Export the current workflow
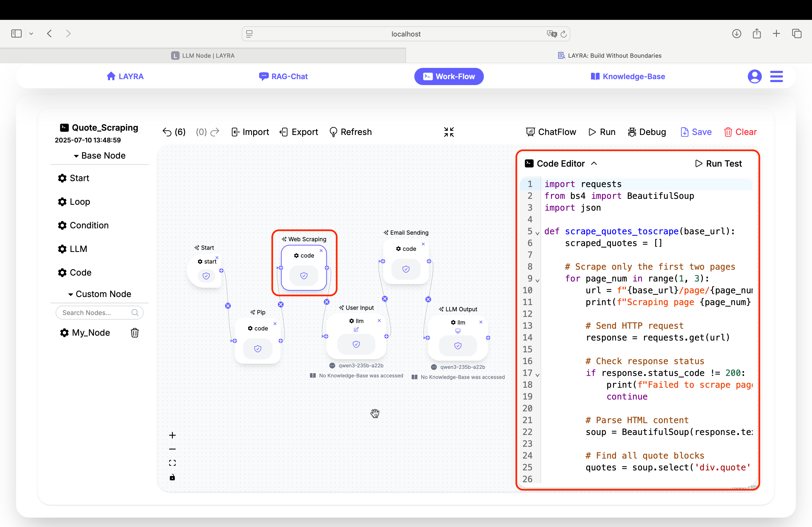 299,132
